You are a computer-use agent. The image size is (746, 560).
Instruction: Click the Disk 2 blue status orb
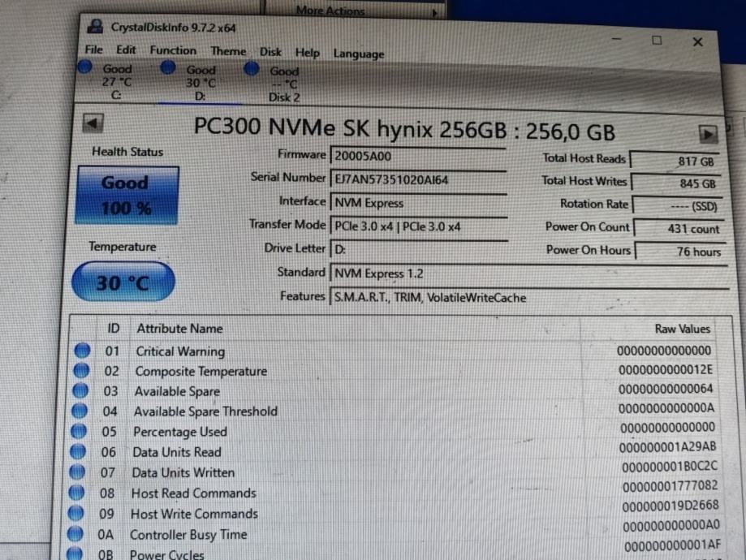(251, 69)
